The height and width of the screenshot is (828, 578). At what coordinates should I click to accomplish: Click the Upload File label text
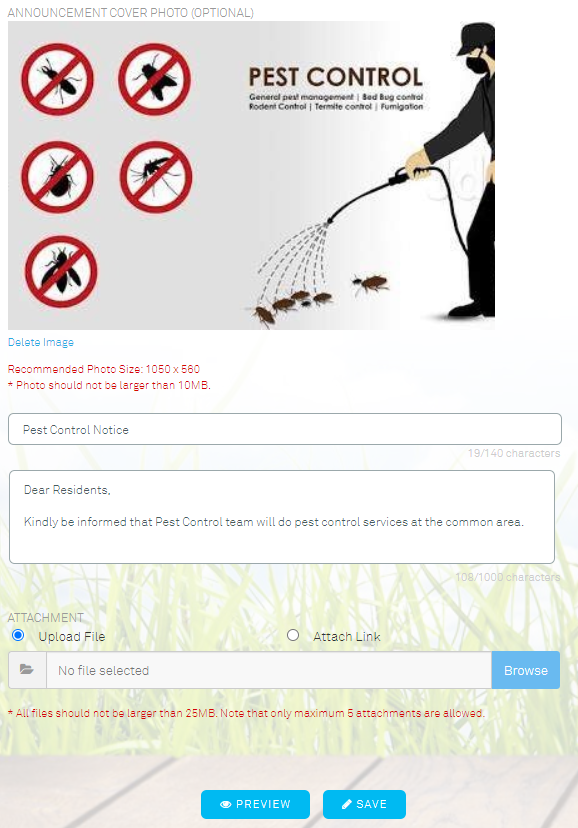click(x=72, y=637)
